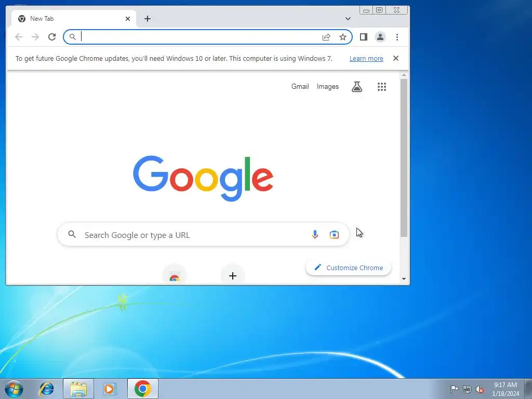Search by image with camera icon

point(334,234)
